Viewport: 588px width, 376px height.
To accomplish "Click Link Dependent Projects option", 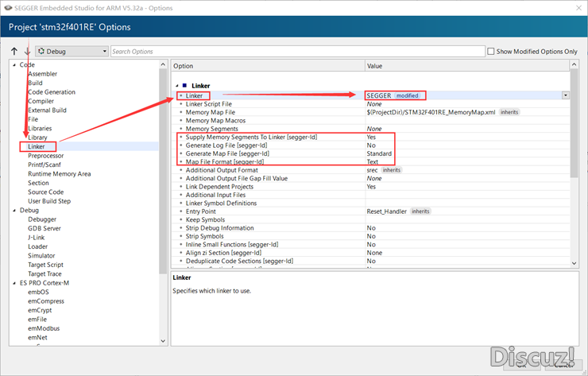I will pyautogui.click(x=219, y=187).
